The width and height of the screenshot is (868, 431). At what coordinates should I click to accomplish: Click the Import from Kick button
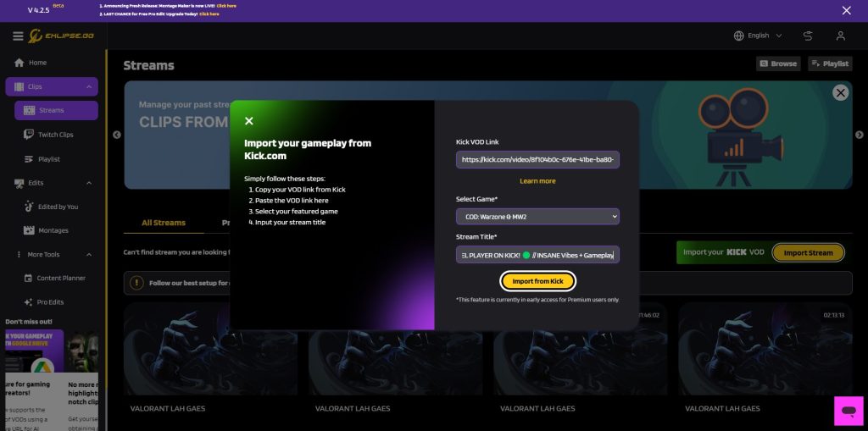[x=537, y=281]
